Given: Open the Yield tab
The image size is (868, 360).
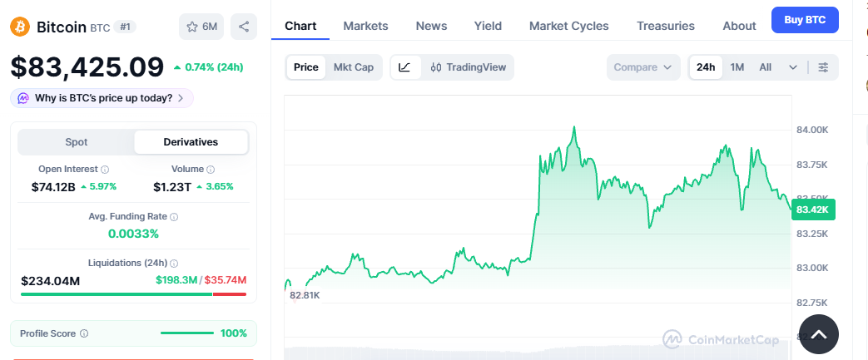Looking at the screenshot, I should (x=488, y=26).
